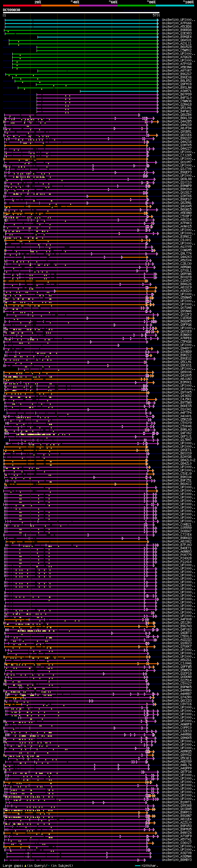Click the red 20% identity legend segment
The image size is (197, 868).
(x=22, y=6)
